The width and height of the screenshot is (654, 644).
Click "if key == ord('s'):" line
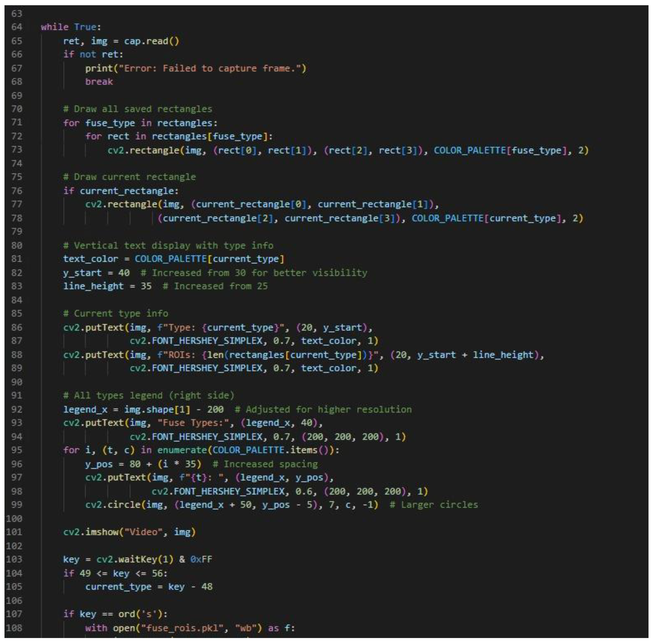[115, 614]
